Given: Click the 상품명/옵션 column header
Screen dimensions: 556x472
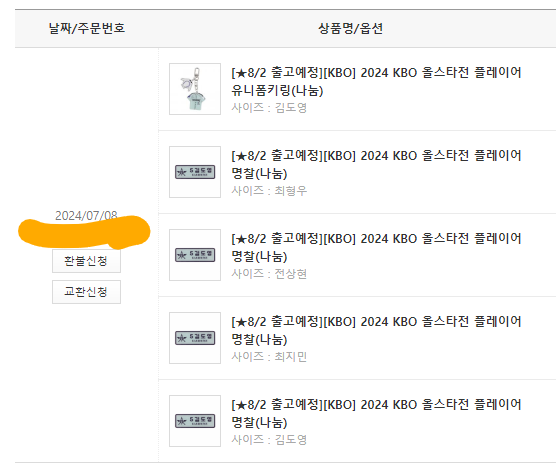Looking at the screenshot, I should 350,28.
